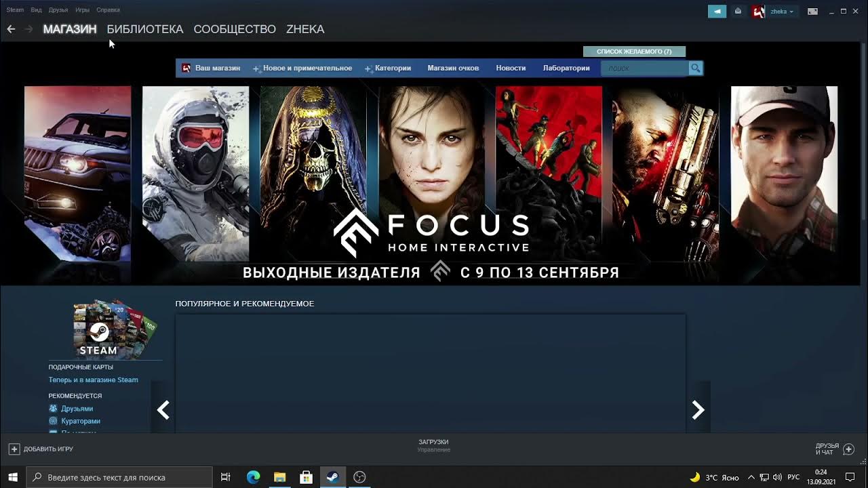Open the СПИСОК ЖЕЛАЕМОГО (7) wishlist
The width and height of the screenshot is (868, 488).
coord(634,52)
